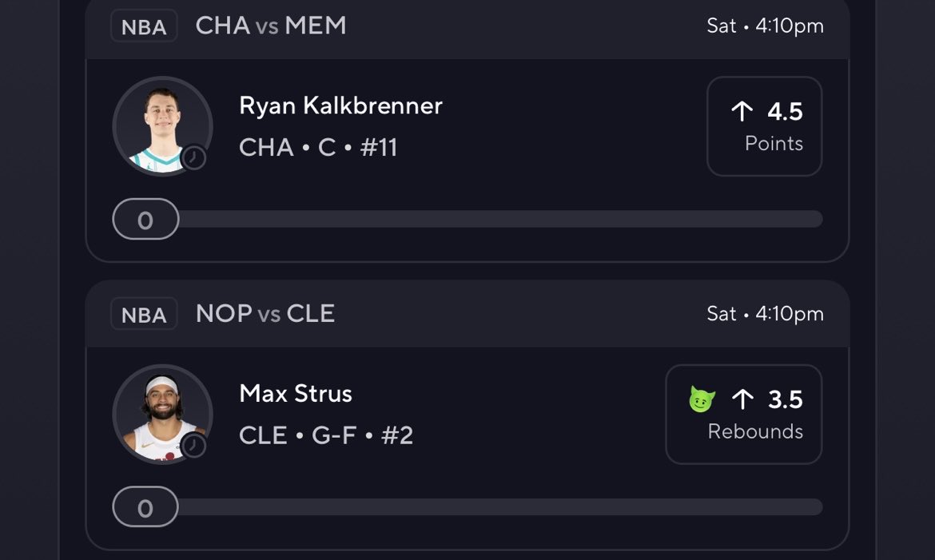The width and height of the screenshot is (935, 560).
Task: Click the green demon emoji icon
Action: tap(702, 399)
